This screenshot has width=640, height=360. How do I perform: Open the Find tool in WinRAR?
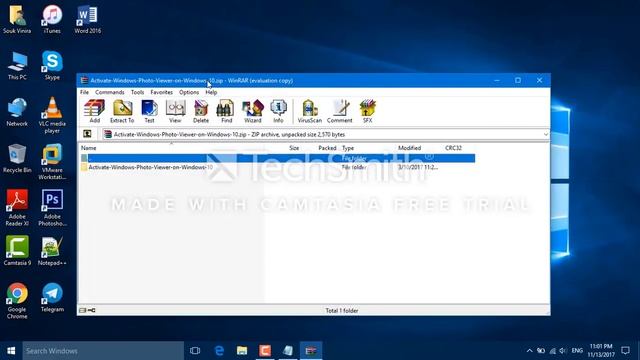click(226, 111)
